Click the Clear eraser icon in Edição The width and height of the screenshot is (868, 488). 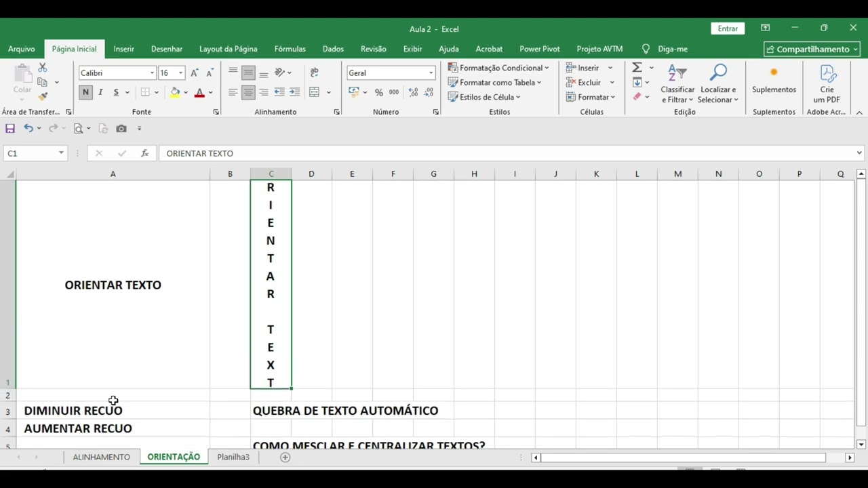(637, 97)
